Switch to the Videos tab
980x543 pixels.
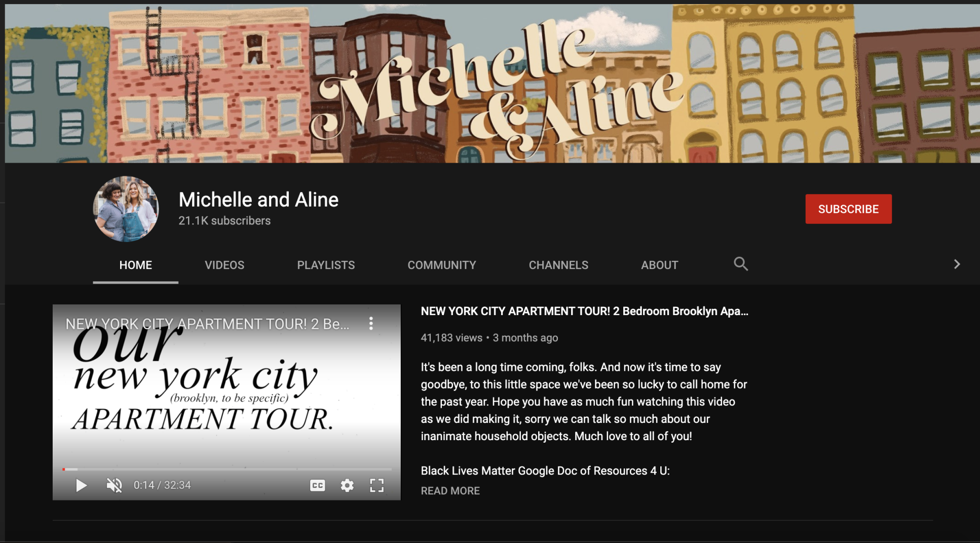point(224,265)
